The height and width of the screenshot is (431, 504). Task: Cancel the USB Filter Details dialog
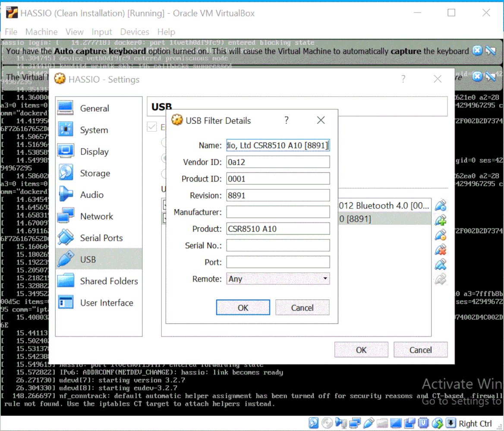pyautogui.click(x=302, y=307)
